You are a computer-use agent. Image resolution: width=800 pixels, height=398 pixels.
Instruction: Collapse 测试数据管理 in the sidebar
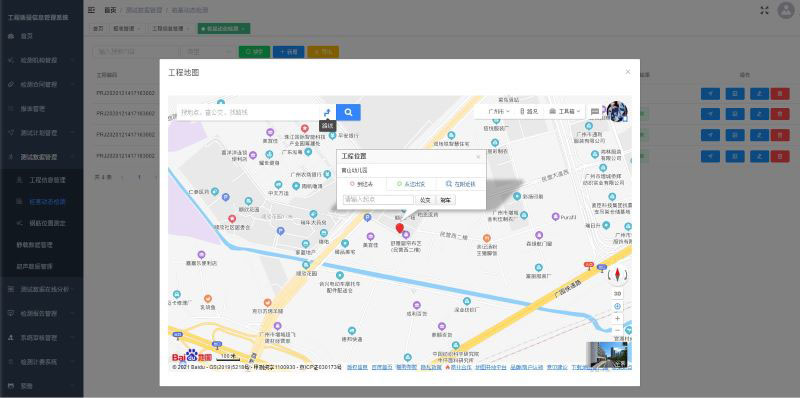41,157
